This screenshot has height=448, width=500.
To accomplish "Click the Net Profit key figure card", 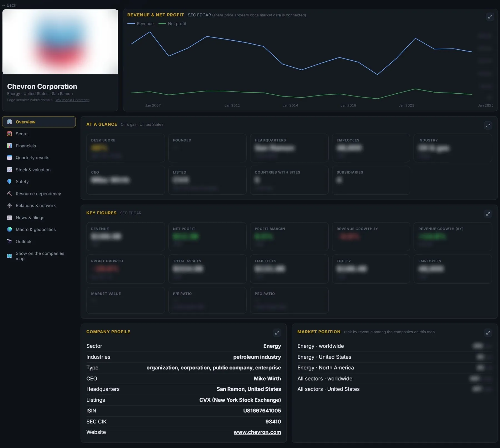I will pyautogui.click(x=207, y=237).
